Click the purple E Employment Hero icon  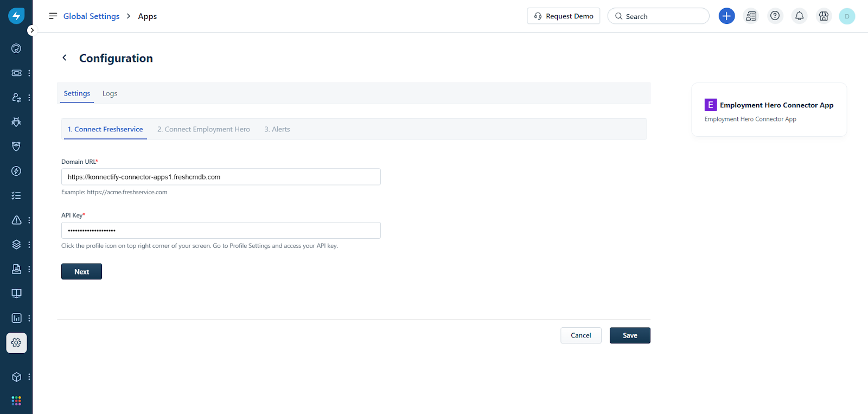coord(710,105)
